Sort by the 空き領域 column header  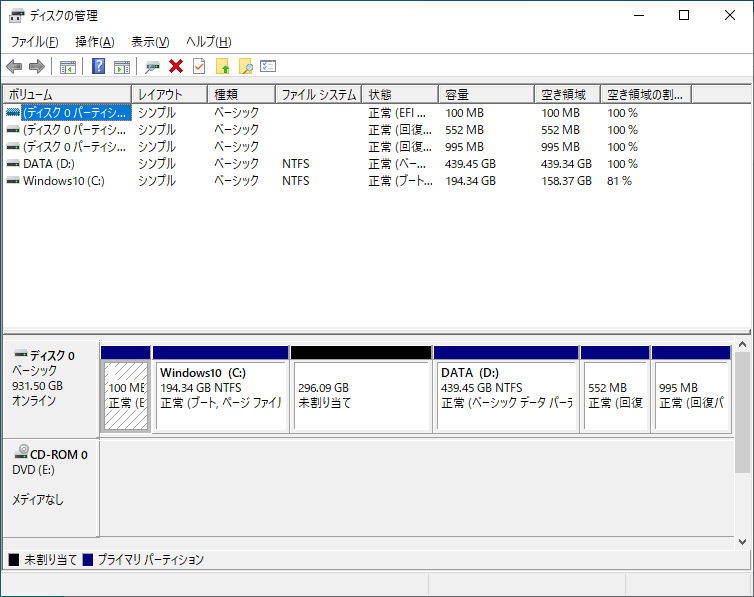point(567,94)
